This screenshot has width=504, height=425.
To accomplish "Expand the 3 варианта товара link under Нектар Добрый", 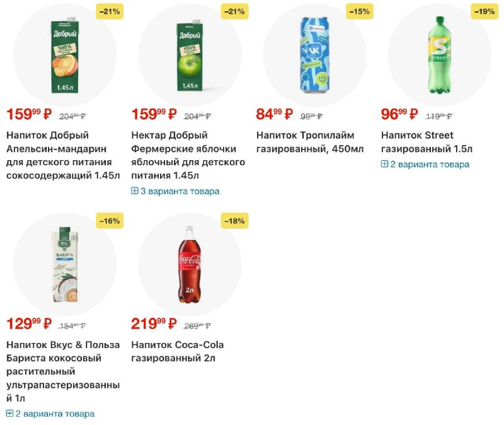I will [180, 191].
